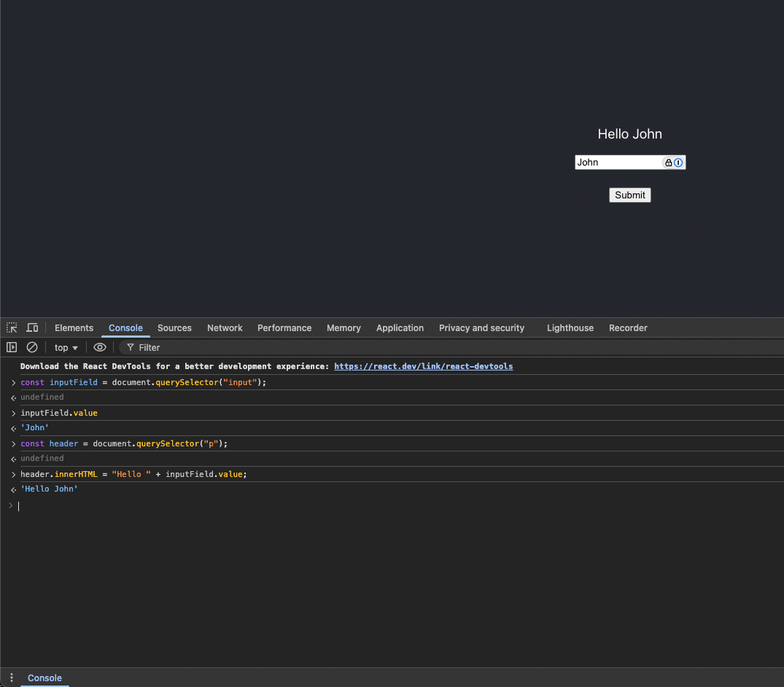
Task: Open the console sidebar panel
Action: (12, 347)
